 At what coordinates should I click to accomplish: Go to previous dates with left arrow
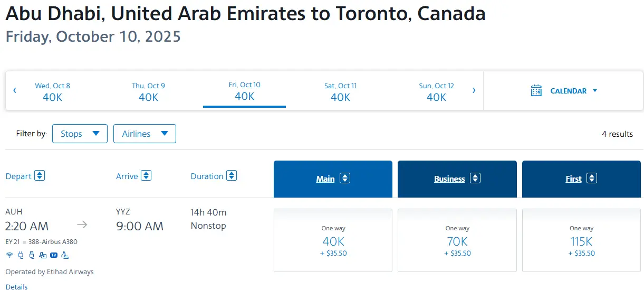(15, 90)
